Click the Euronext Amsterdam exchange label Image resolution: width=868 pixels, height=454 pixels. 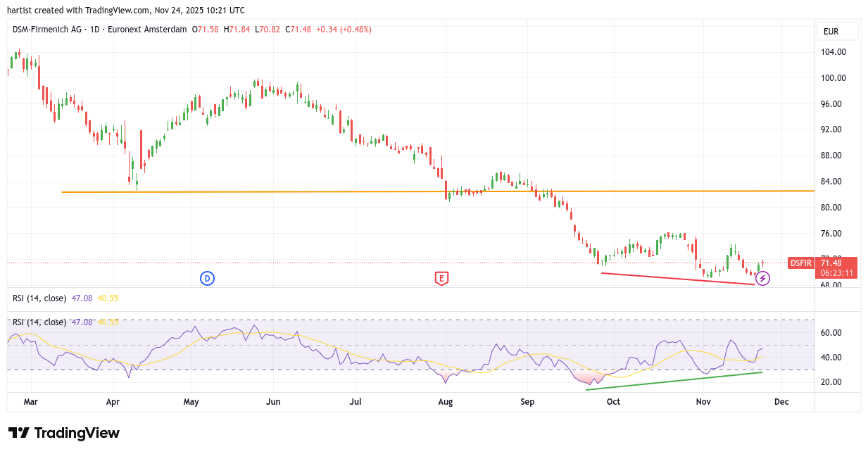pos(155,30)
